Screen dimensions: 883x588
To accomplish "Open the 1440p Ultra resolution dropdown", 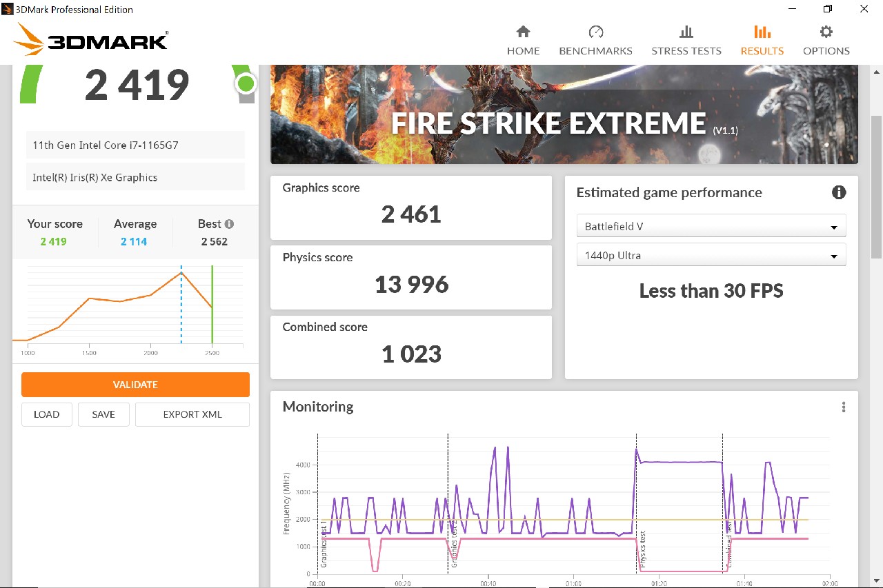I will [711, 255].
